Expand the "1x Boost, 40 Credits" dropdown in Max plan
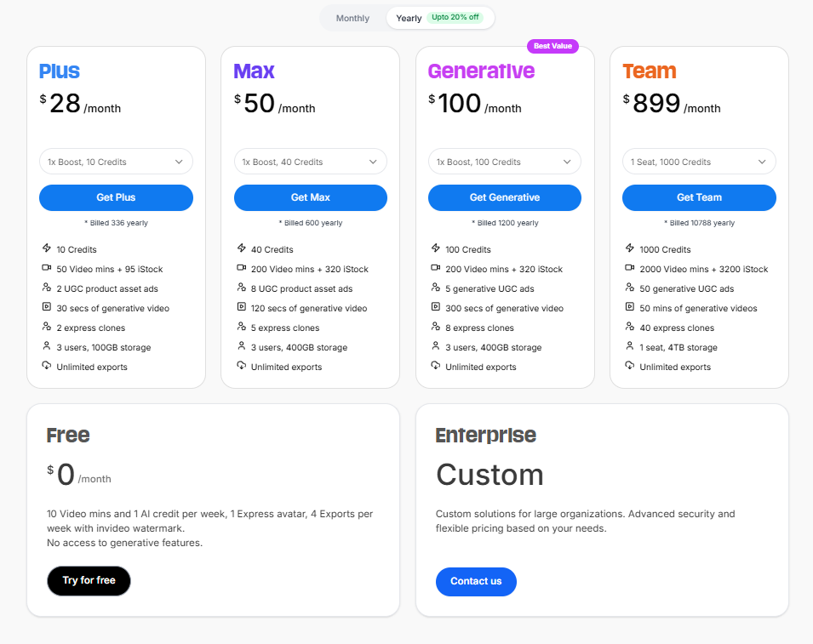This screenshot has width=813, height=644. (x=310, y=161)
